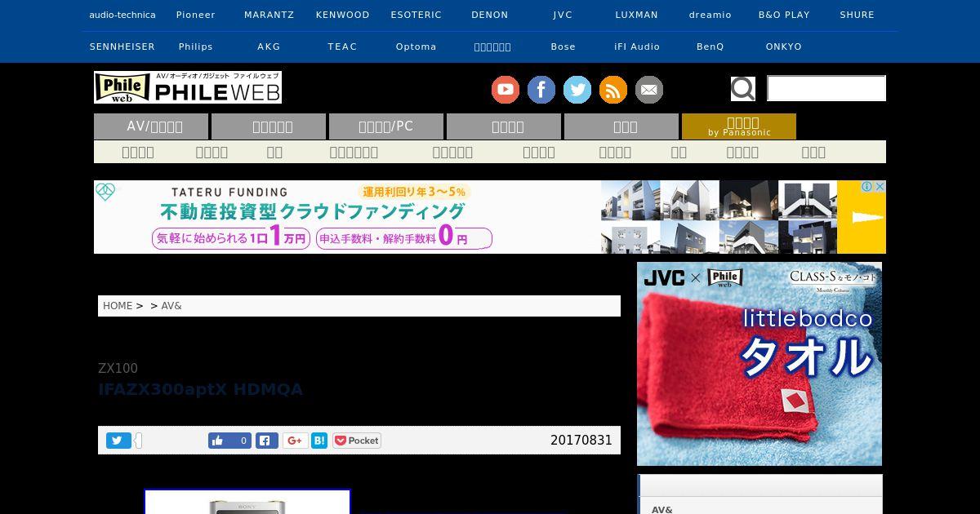Open the TEAC brand link
Viewport: 980px width, 514px height.
pos(343,47)
